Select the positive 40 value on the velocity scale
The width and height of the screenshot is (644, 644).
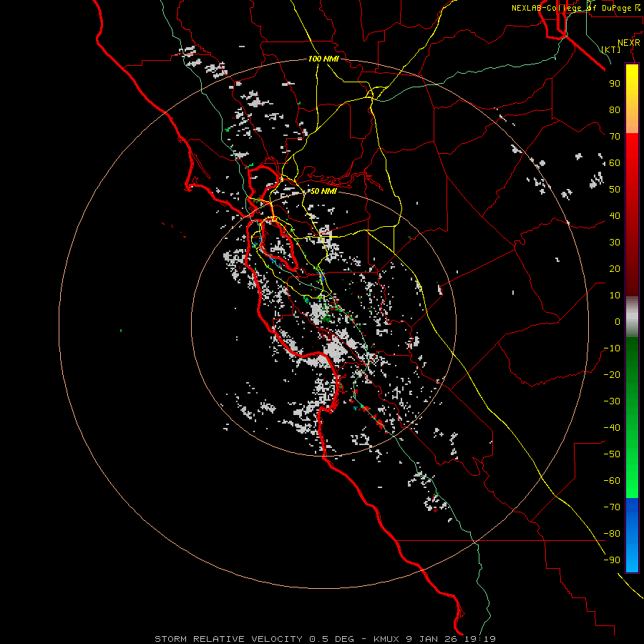point(615,216)
